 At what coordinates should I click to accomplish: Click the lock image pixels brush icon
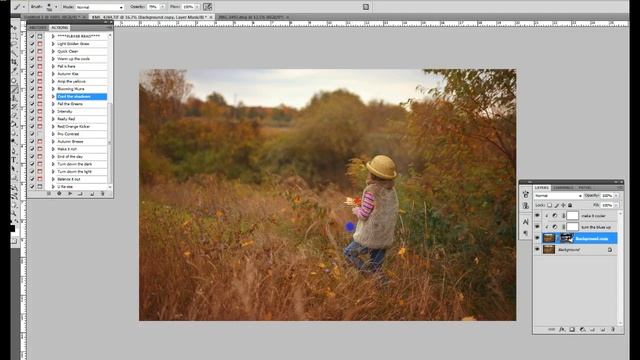[557, 205]
